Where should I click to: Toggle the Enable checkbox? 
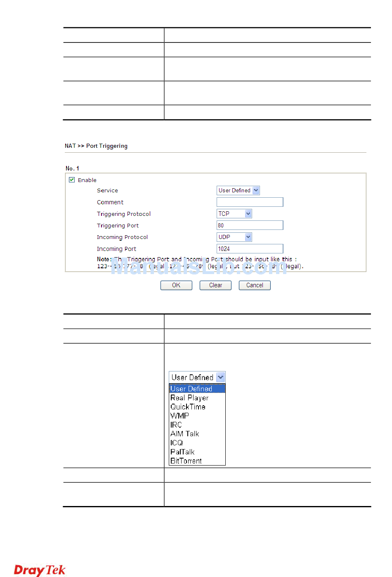72,180
